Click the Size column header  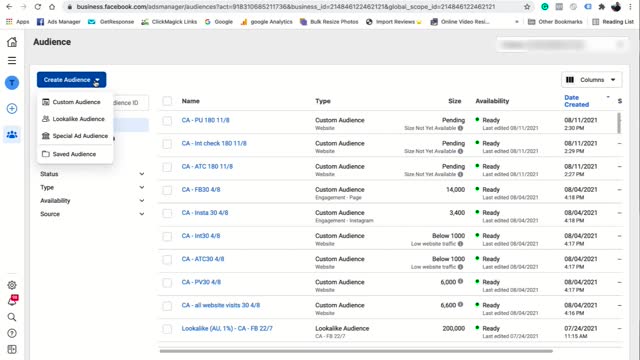pyautogui.click(x=455, y=101)
